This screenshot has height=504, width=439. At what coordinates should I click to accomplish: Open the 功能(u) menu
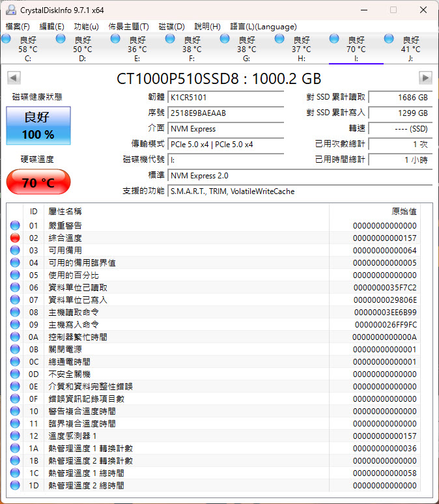[x=86, y=27]
